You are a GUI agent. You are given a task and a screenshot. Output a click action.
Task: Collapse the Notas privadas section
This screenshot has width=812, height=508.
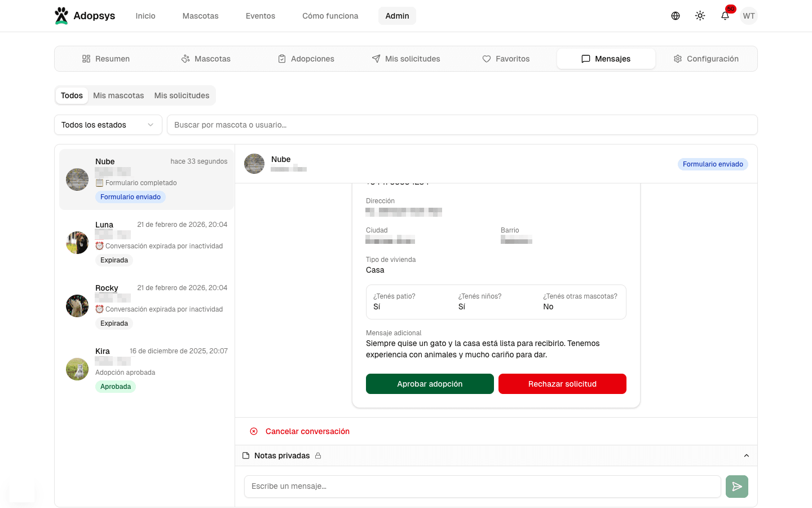coord(747,456)
